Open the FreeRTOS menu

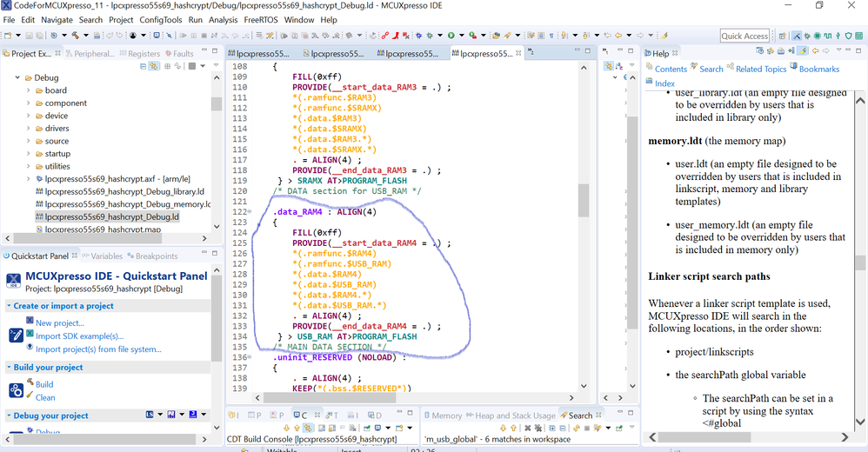pyautogui.click(x=261, y=19)
